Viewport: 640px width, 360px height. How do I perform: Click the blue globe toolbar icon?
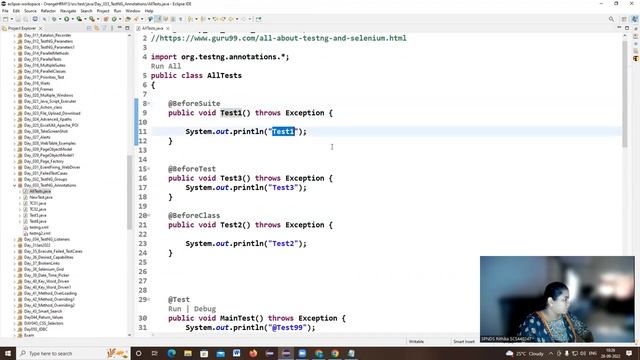[35, 19]
